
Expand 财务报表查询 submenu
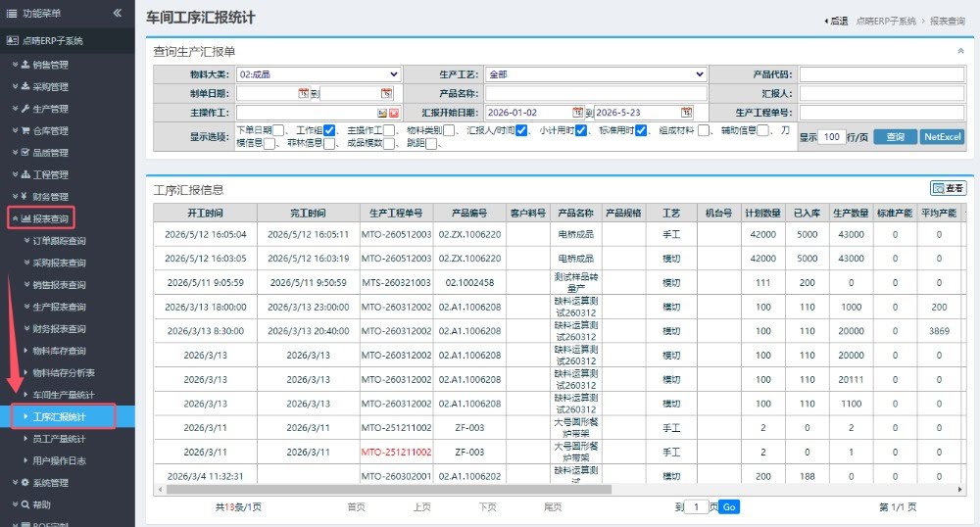point(59,328)
